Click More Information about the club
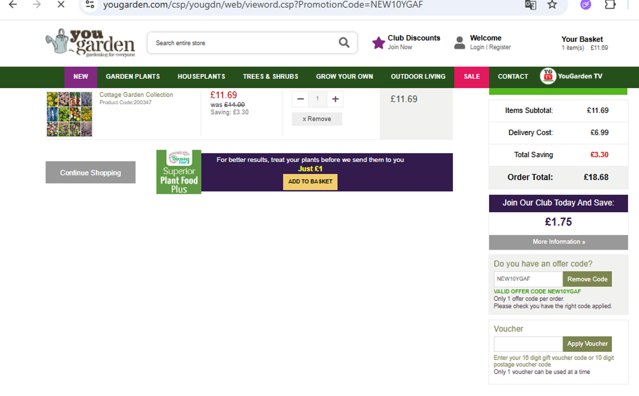 pos(558,242)
